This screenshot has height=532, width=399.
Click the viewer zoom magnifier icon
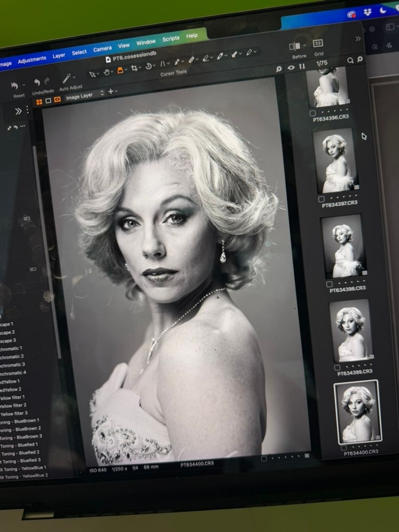[x=279, y=69]
